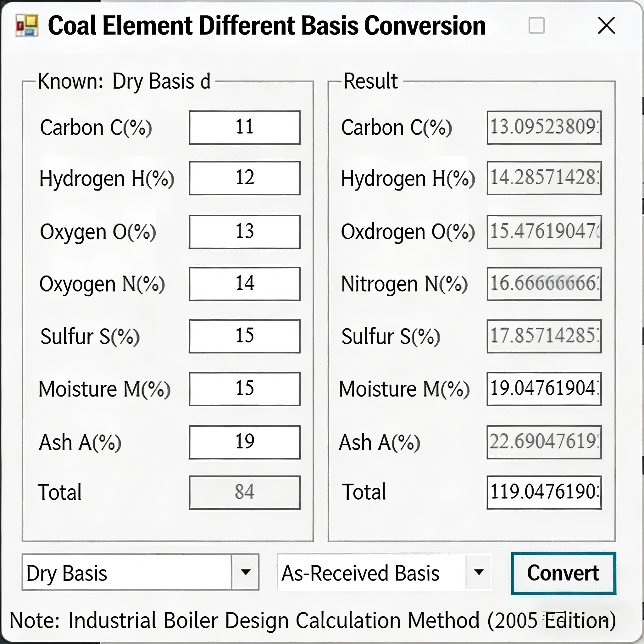Click the result Ash A(%) output field
Screen dimensions: 644x644
pyautogui.click(x=544, y=442)
